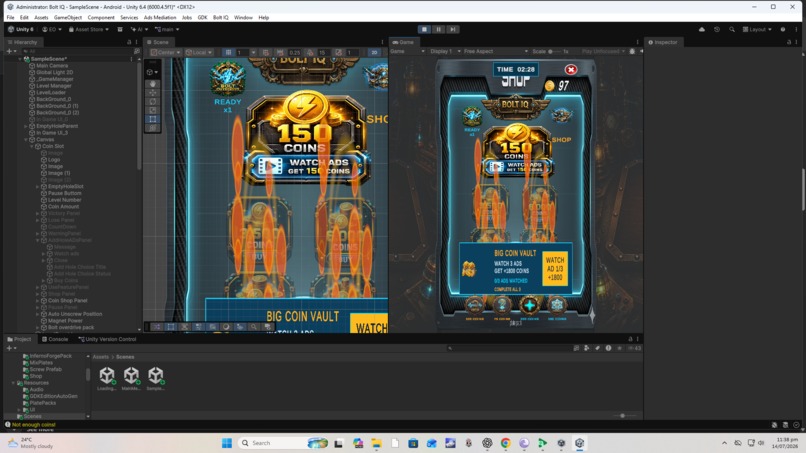Click Project panel add (+) button
The height and width of the screenshot is (453, 806).
coord(9,348)
